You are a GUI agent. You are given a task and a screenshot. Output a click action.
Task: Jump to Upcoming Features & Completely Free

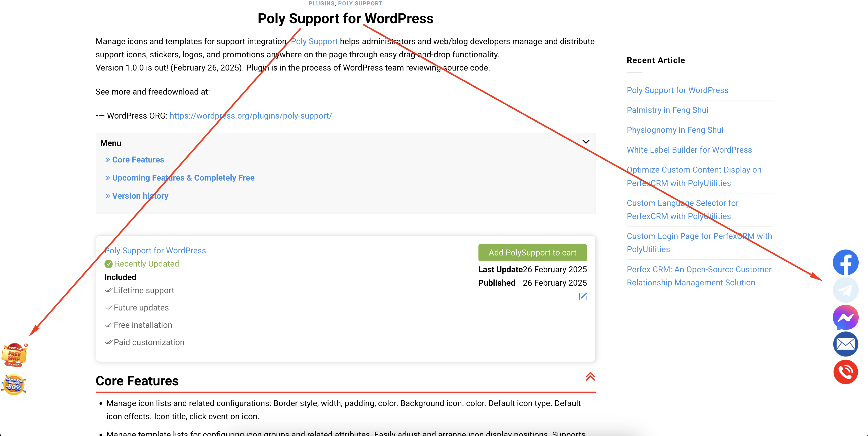(183, 178)
